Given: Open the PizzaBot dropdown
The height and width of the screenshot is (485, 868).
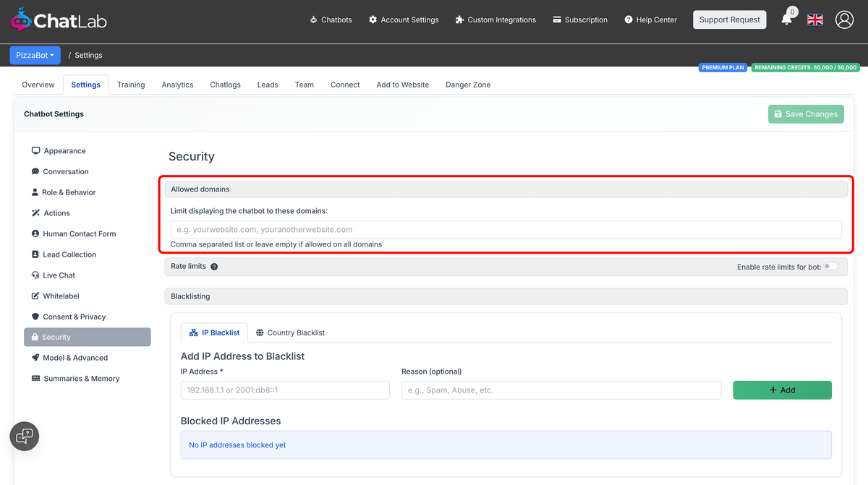Looking at the screenshot, I should coord(35,55).
